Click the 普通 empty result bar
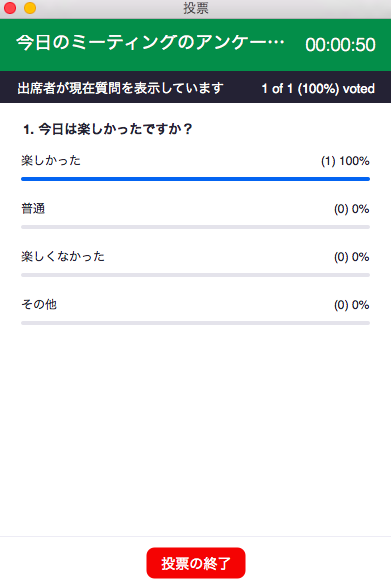The width and height of the screenshot is (391, 581). pos(195,227)
